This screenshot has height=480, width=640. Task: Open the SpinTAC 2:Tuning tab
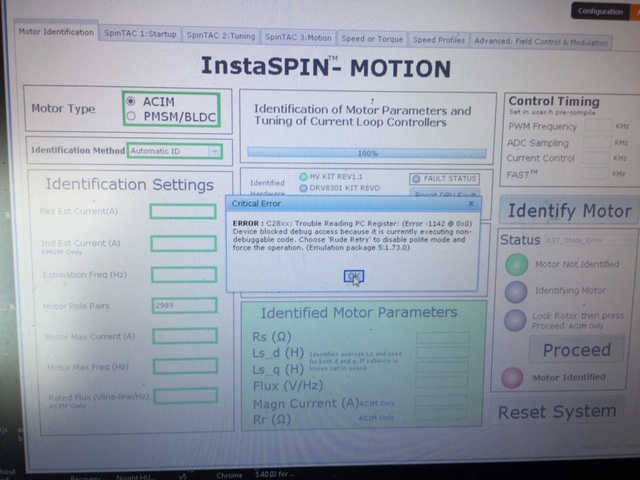(x=221, y=36)
